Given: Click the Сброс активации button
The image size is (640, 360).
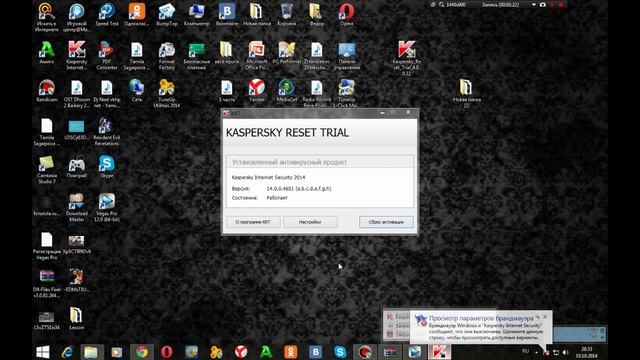Looking at the screenshot, I should [386, 222].
